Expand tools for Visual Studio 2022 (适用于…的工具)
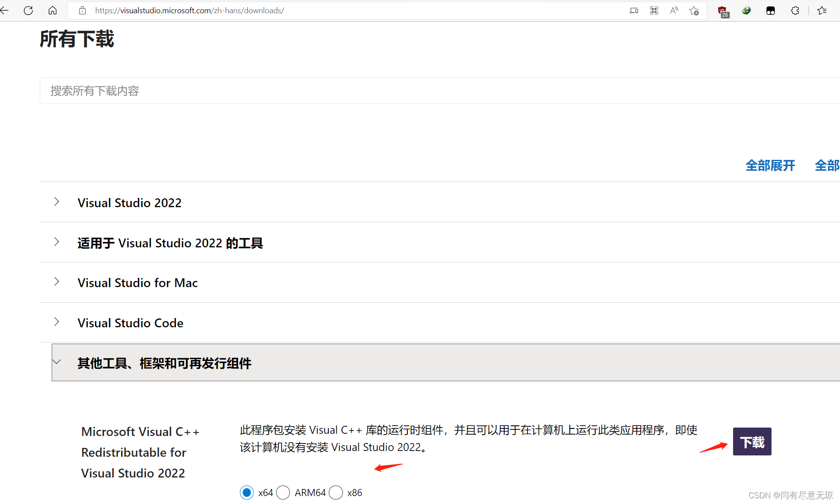 point(440,243)
